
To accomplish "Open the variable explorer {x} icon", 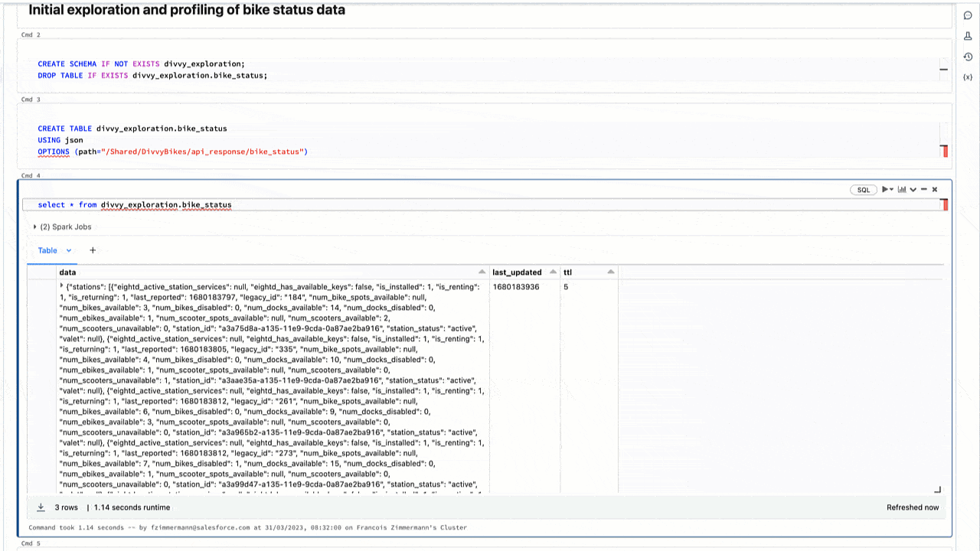I will point(968,77).
